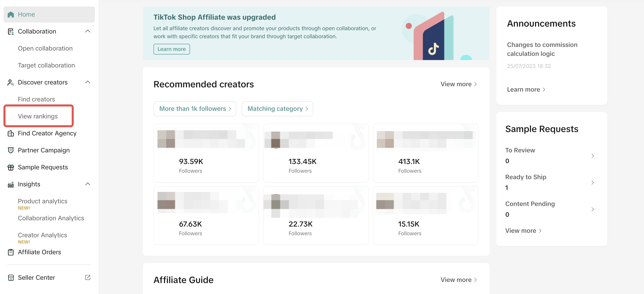Click the Partner Campaign shield icon

11,150
